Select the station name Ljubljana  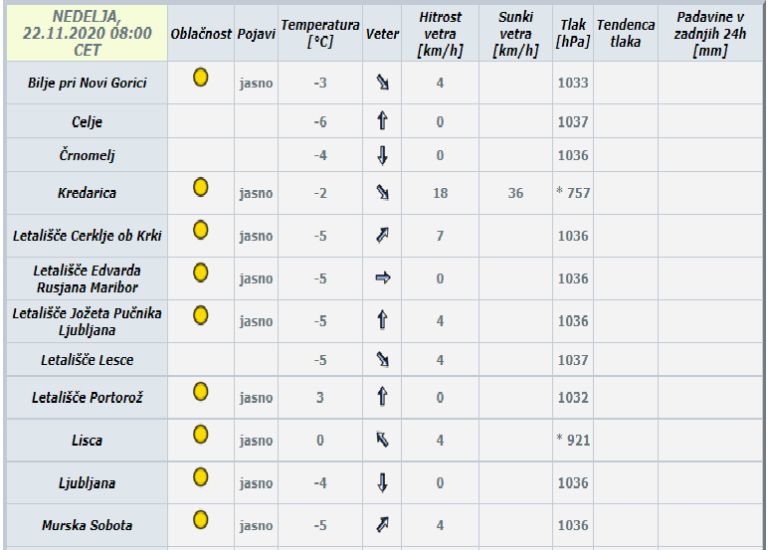coord(87,483)
